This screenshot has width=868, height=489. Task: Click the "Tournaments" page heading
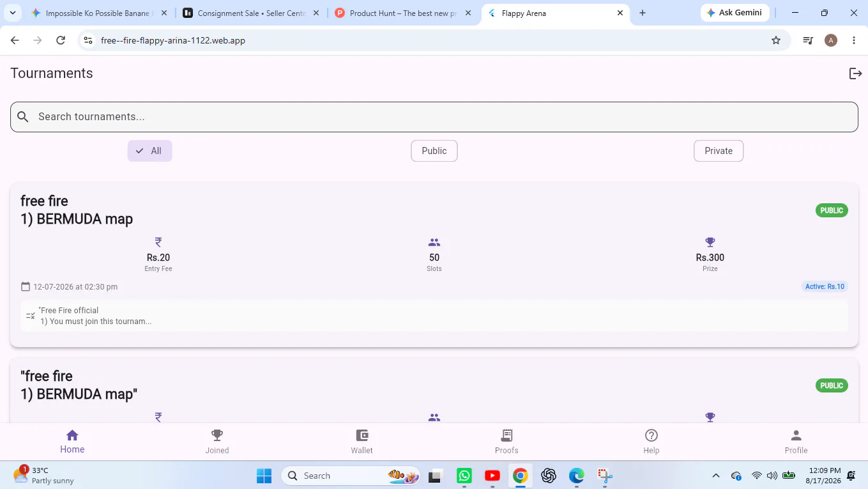coord(52,74)
